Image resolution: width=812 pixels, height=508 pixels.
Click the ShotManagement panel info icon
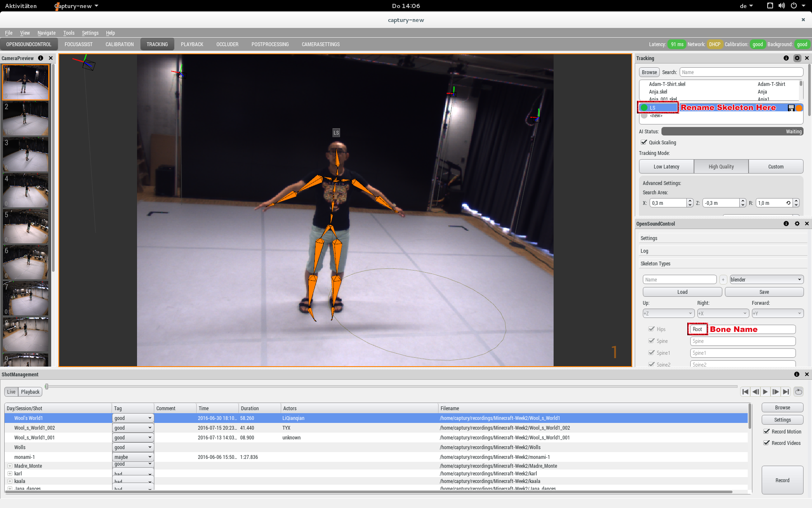(796, 374)
